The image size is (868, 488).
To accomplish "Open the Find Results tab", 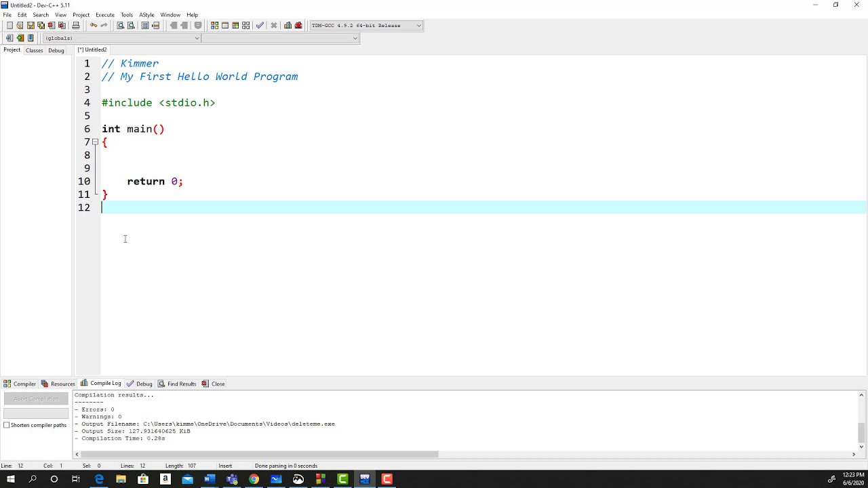I will pos(177,384).
